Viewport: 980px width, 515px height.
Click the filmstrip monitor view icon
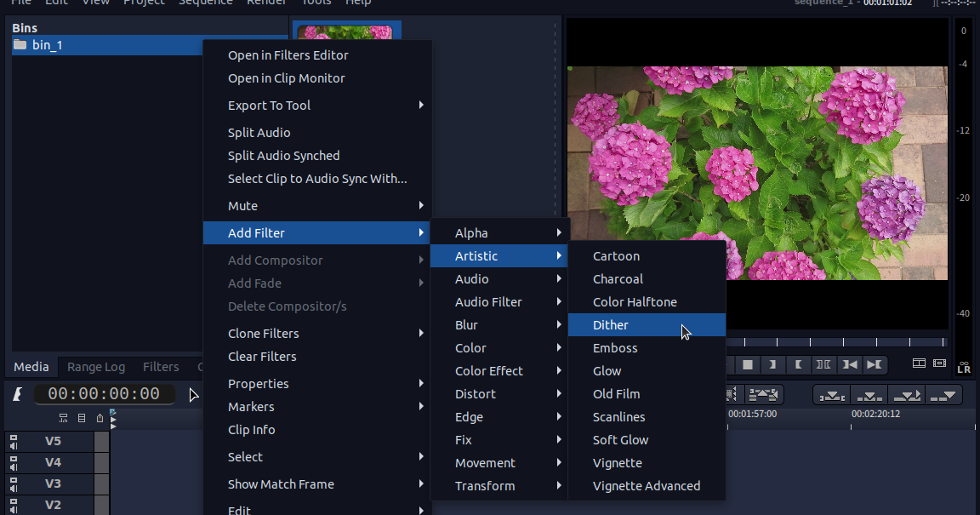pos(939,363)
